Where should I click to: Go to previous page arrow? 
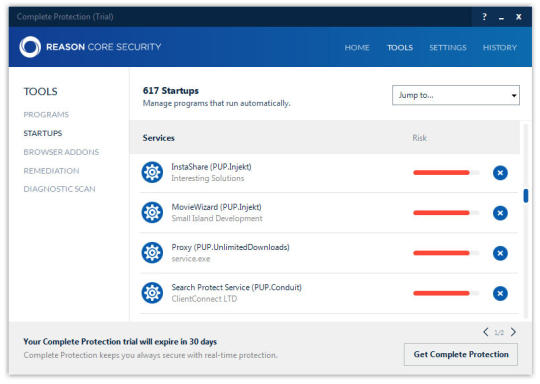[x=486, y=332]
